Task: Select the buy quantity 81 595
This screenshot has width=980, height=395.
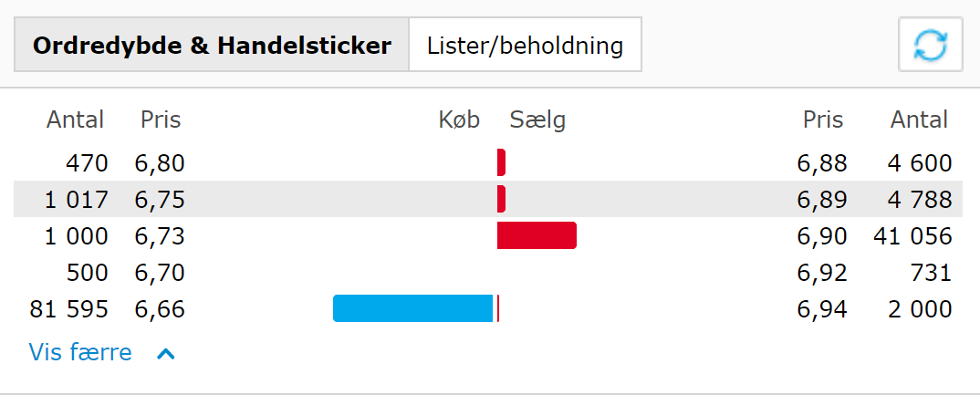Action: [69, 309]
